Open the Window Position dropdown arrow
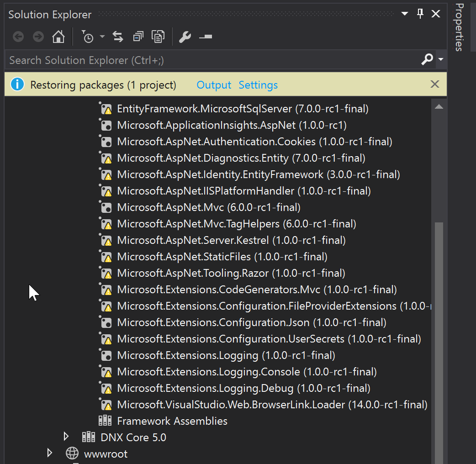The width and height of the screenshot is (476, 464). (x=404, y=14)
